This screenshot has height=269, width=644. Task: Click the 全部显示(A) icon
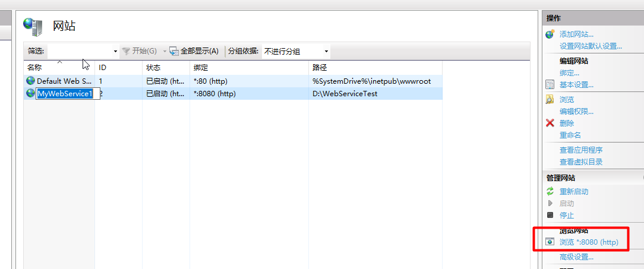coord(174,51)
